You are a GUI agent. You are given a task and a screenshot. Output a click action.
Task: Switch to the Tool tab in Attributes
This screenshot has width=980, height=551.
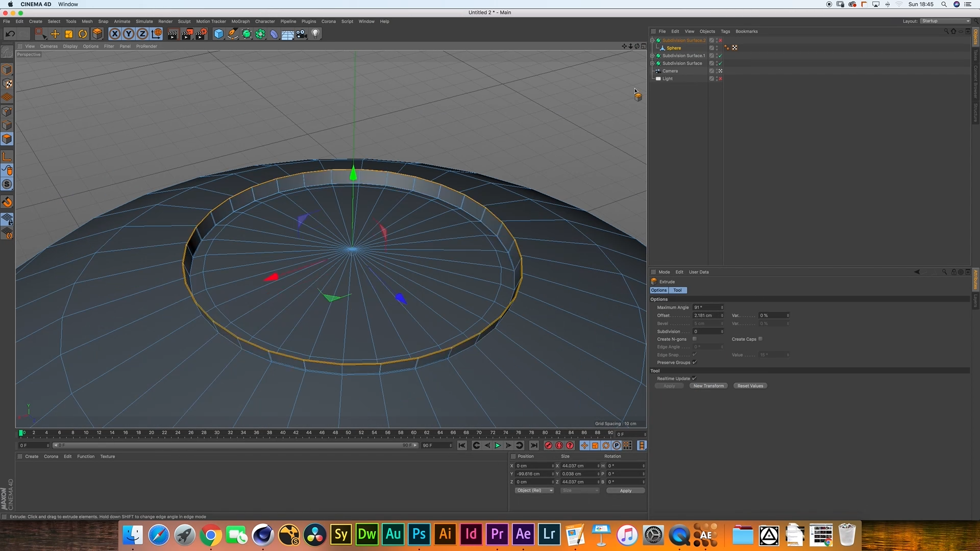pos(677,290)
